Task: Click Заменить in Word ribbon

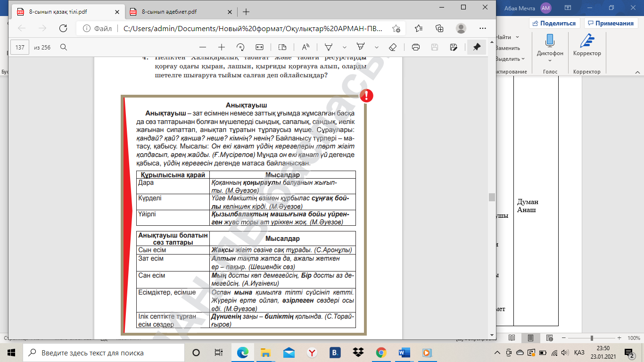Action: coord(507,48)
